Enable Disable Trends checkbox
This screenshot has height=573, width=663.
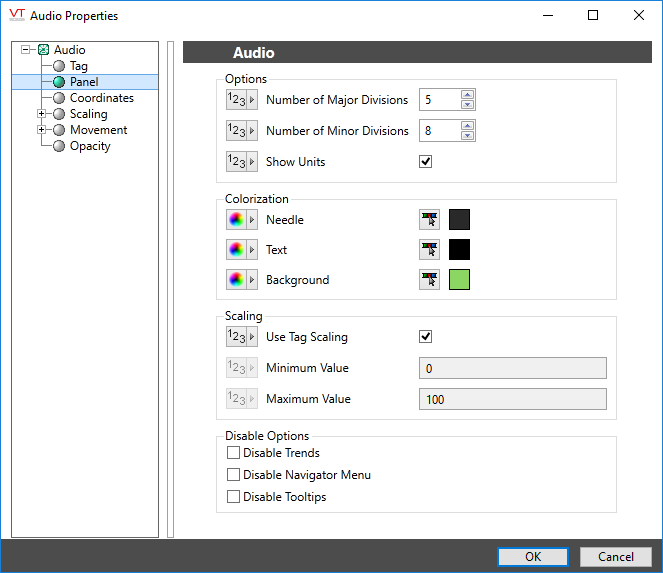(234, 453)
